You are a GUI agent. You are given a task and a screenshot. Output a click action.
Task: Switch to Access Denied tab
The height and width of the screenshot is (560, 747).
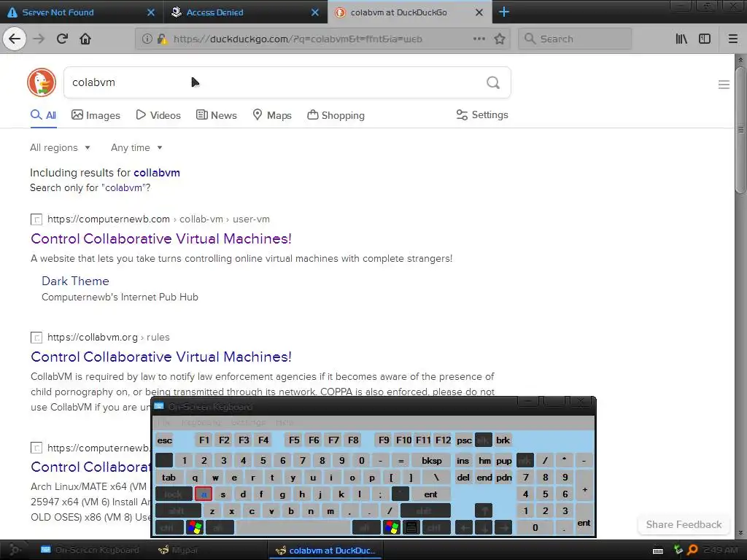245,12
